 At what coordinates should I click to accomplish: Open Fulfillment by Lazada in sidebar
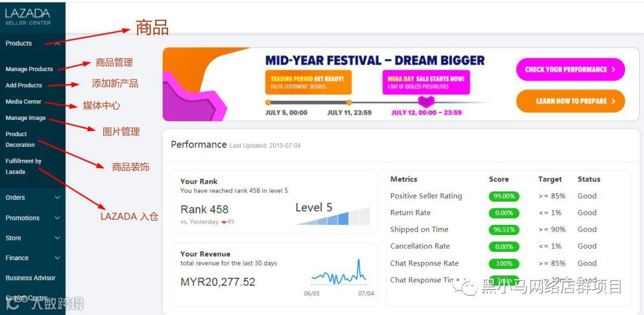tap(23, 166)
